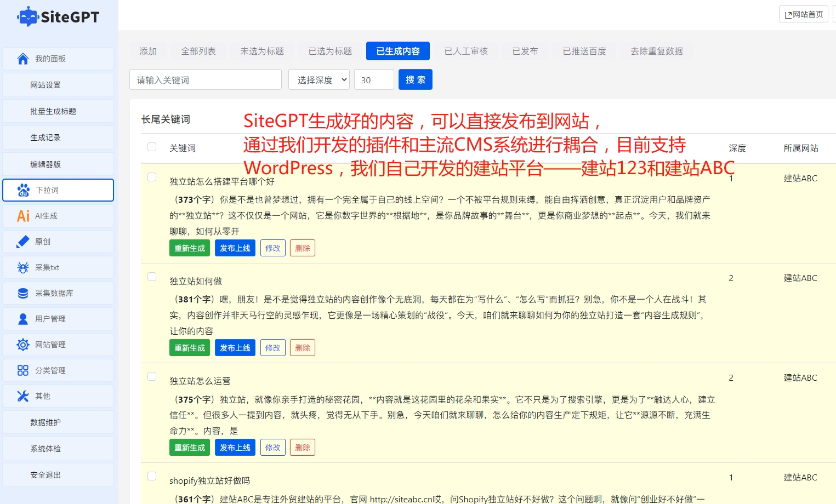Click 删除 for 独立站怎么搭建平台哪个好

(303, 248)
